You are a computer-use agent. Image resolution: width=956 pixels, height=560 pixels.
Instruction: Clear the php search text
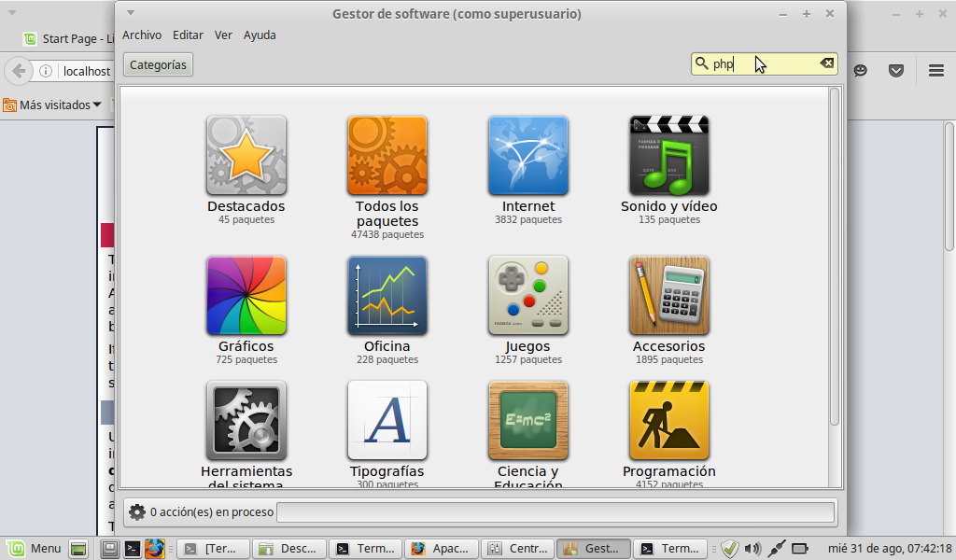[826, 63]
